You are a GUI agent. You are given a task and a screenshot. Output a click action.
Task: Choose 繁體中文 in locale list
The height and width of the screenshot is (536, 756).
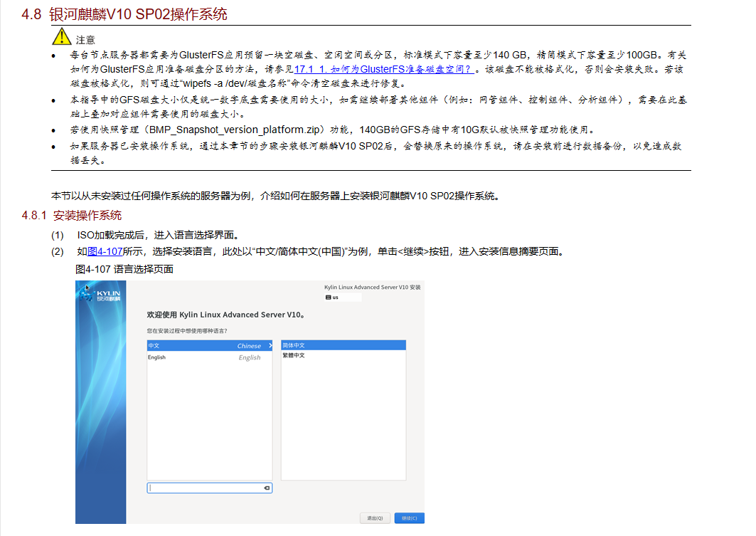344,355
